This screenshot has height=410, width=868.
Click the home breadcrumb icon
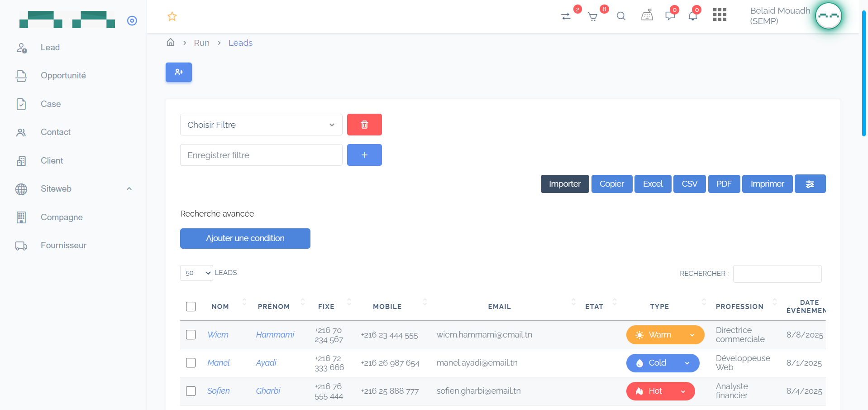coord(171,42)
